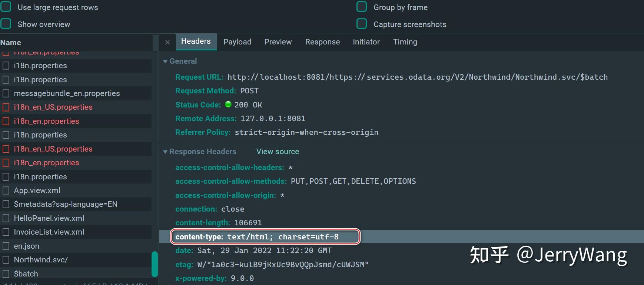Select App.view.xml request

[x=76, y=190]
